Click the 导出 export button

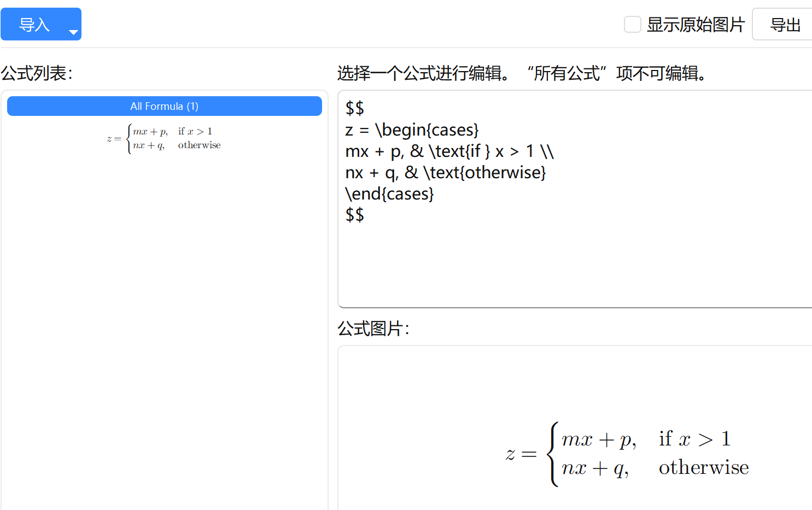click(785, 25)
